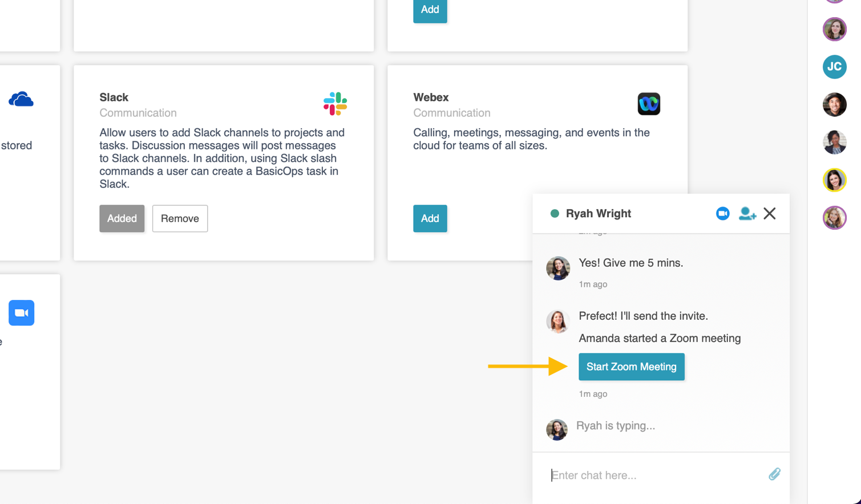Select the yellow-ringed avatar in sidebar
The height and width of the screenshot is (504, 861).
point(835,180)
